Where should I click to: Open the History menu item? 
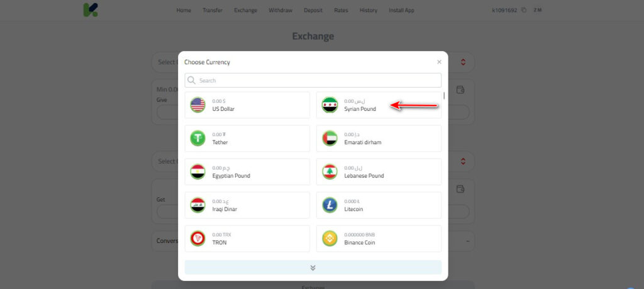tap(369, 10)
